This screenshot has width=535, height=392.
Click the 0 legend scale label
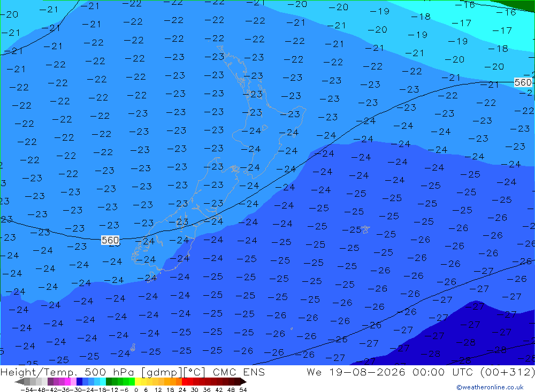[136, 390]
